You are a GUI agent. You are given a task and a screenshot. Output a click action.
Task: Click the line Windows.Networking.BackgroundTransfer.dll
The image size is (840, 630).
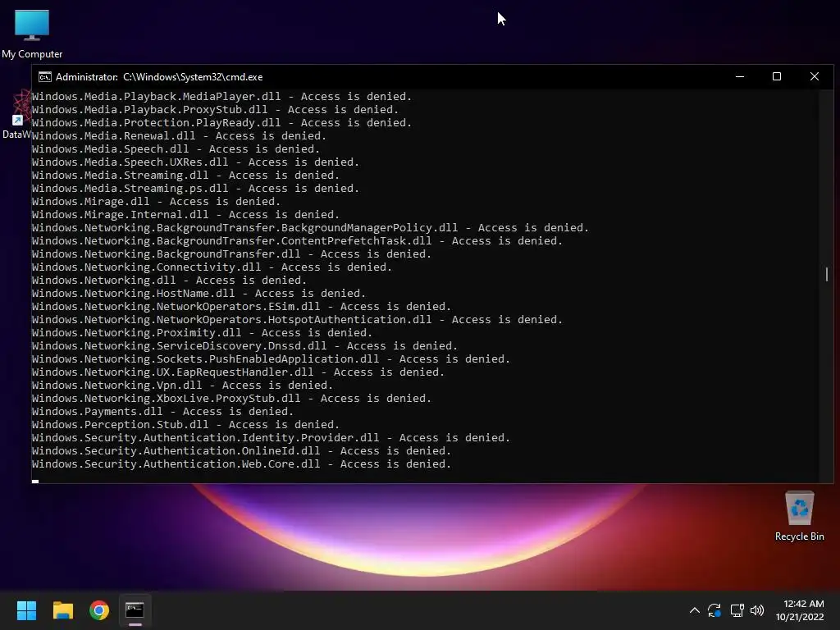tap(231, 254)
